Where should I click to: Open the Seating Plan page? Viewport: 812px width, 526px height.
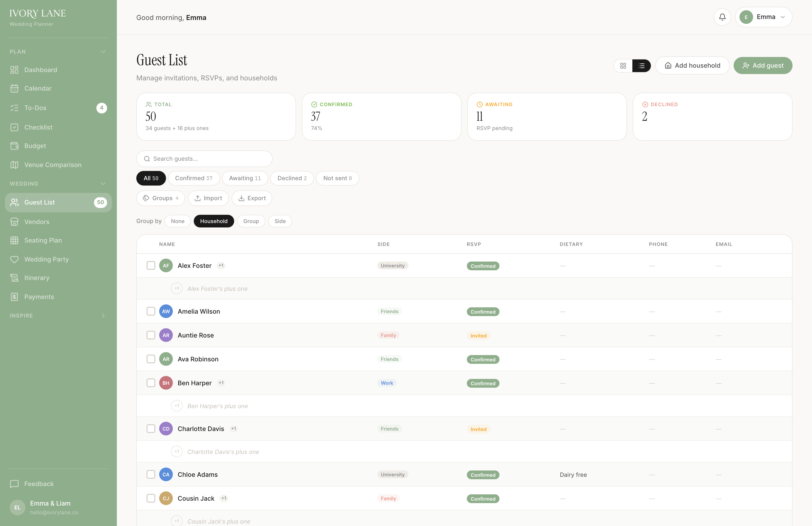pos(43,240)
